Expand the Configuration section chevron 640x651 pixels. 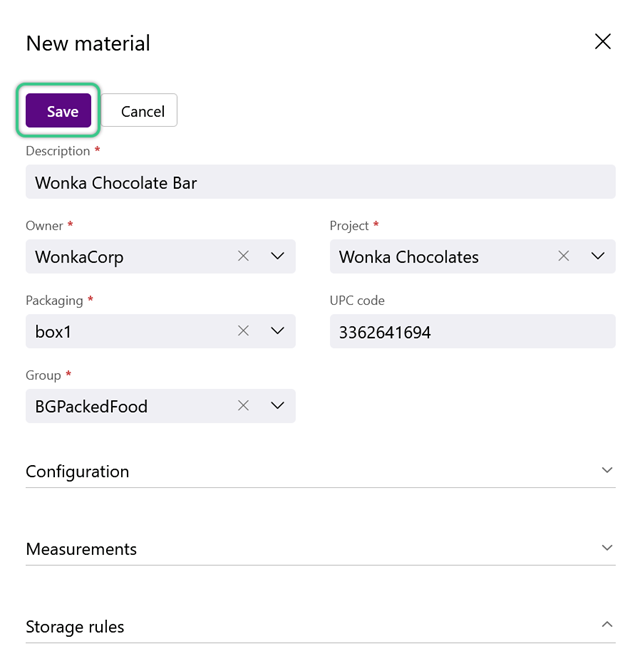pyautogui.click(x=607, y=470)
